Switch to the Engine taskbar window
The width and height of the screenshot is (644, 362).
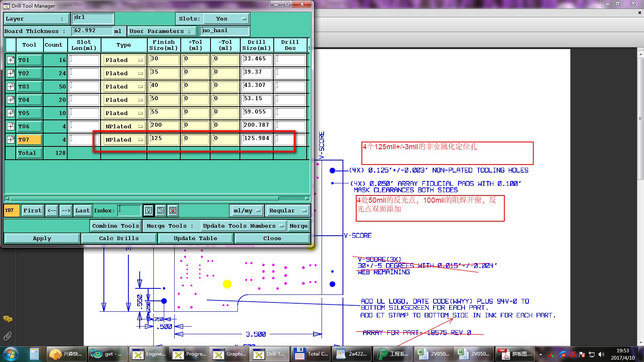pos(149,354)
